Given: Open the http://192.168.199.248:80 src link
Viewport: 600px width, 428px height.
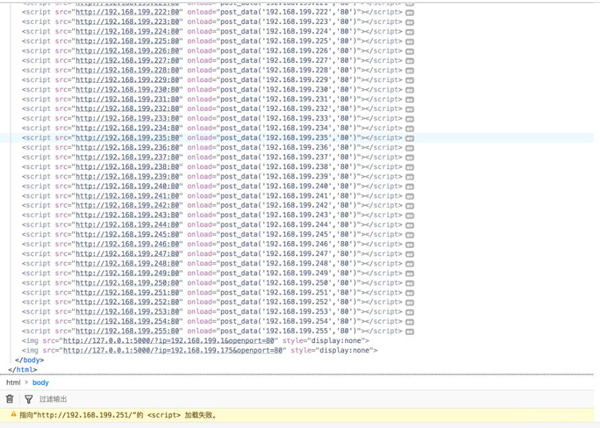Looking at the screenshot, I should coord(127,263).
